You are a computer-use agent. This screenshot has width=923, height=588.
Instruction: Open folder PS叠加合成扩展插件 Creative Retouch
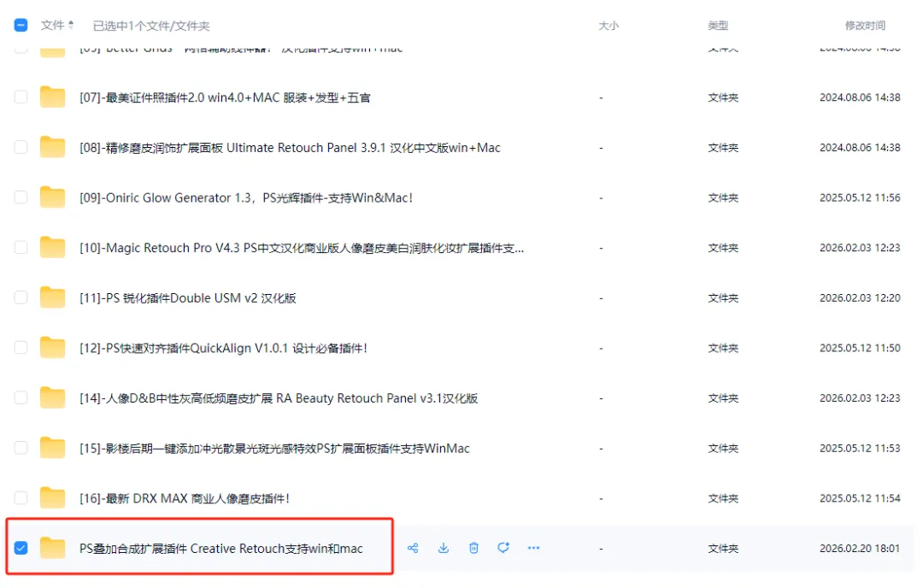coord(220,549)
